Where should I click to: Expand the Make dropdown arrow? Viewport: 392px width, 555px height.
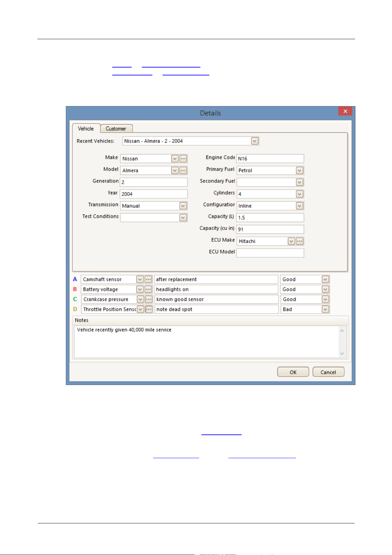coord(175,159)
